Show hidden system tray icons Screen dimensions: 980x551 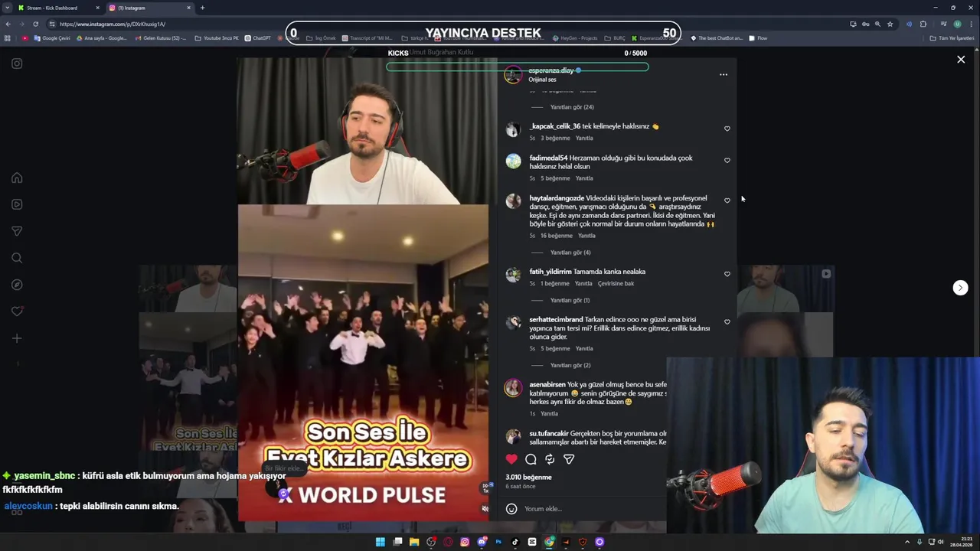[907, 542]
